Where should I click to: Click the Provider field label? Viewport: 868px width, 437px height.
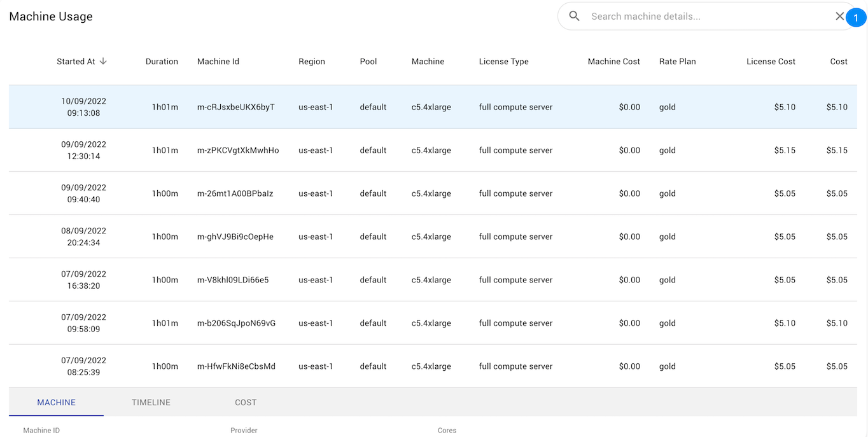(244, 431)
